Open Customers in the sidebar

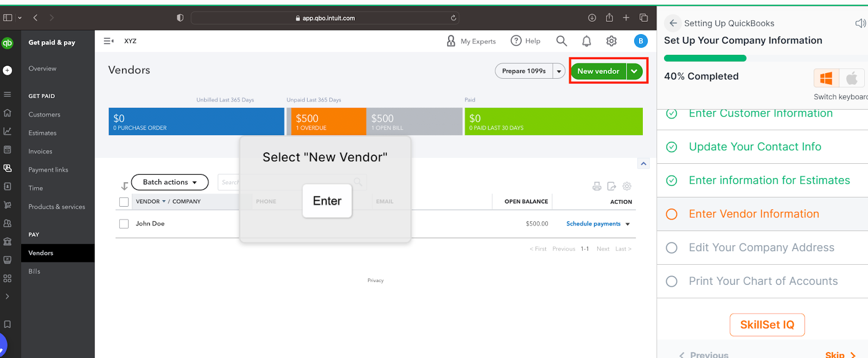[44, 114]
